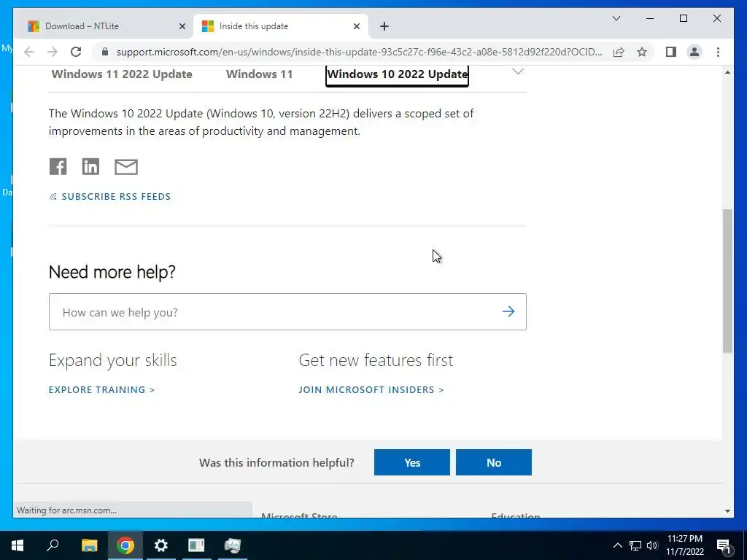Close the Inside this update tab
Screen dimensions: 747x560
tap(356, 26)
